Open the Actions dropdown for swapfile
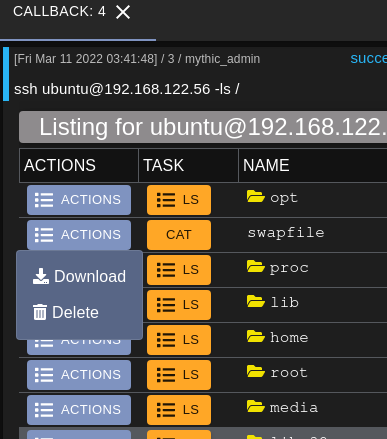 click(79, 235)
